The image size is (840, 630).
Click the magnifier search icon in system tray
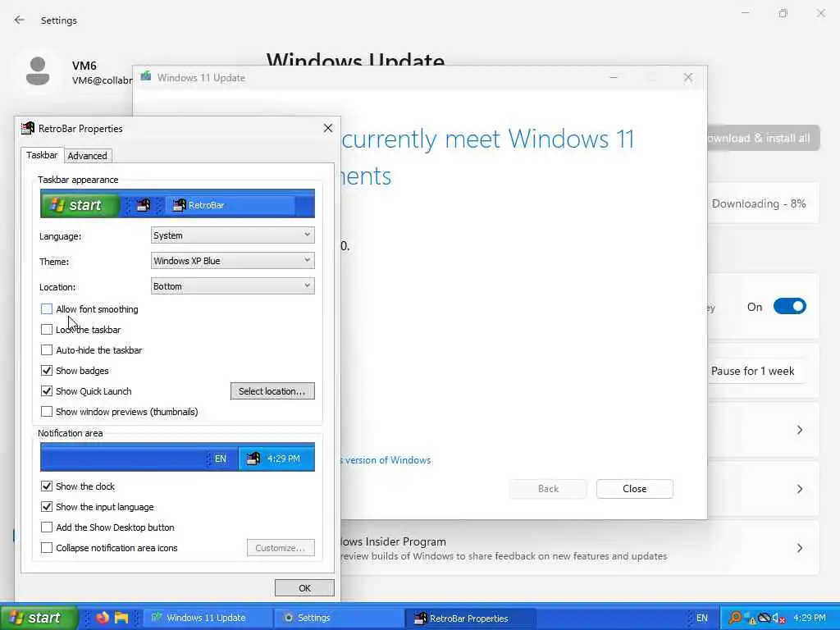point(736,618)
